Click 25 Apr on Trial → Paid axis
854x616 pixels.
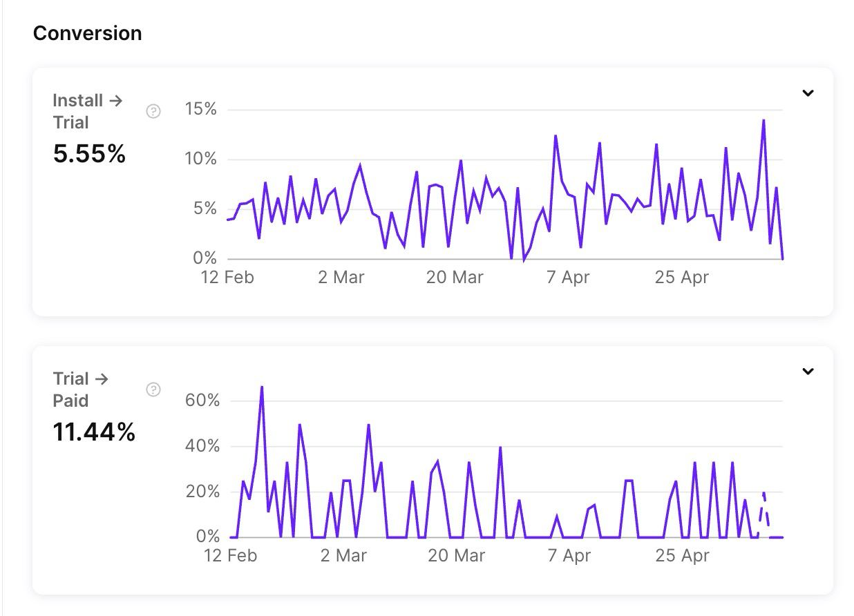tap(683, 556)
